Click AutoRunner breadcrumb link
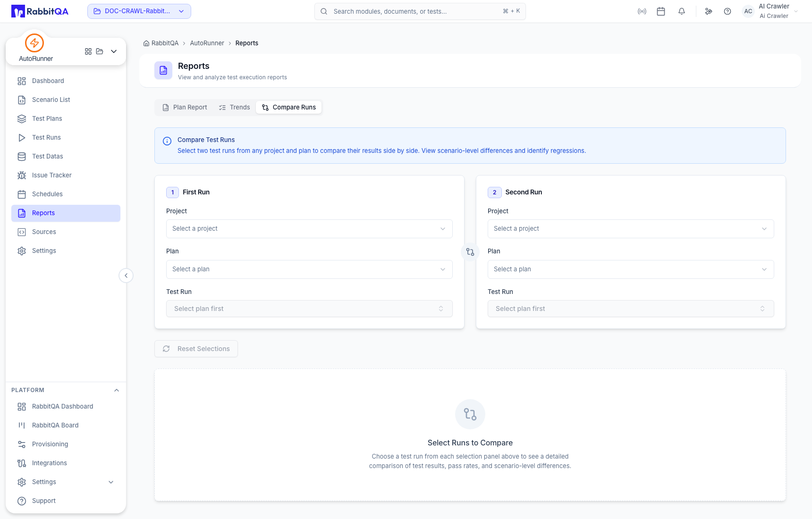812x519 pixels. (x=207, y=43)
